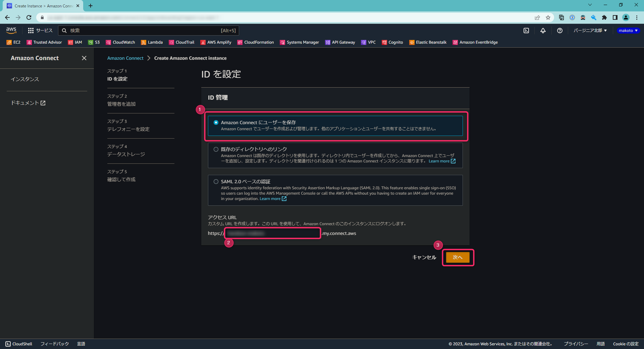Open the Cognito bookmark shortcut
This screenshot has height=349, width=644.
pos(392,42)
